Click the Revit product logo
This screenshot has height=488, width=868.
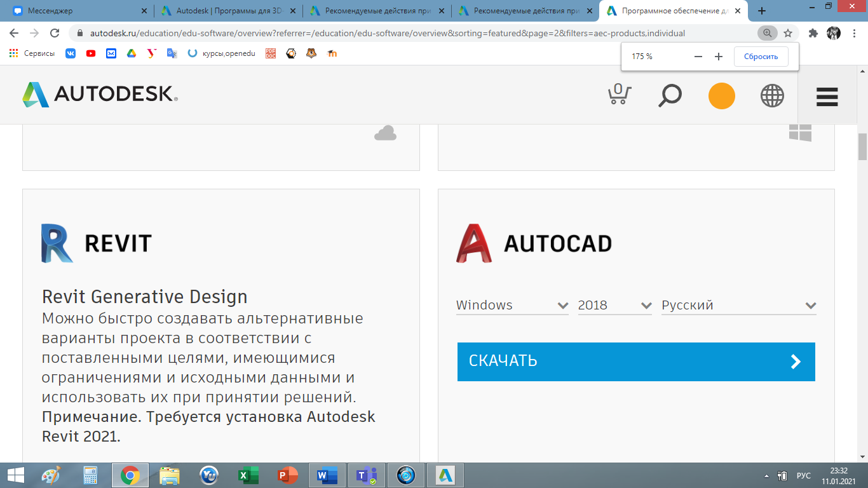coord(97,243)
